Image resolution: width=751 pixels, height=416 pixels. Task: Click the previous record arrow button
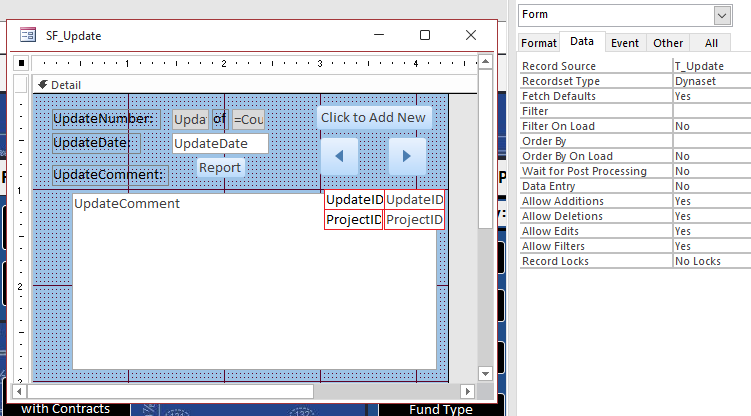(339, 156)
